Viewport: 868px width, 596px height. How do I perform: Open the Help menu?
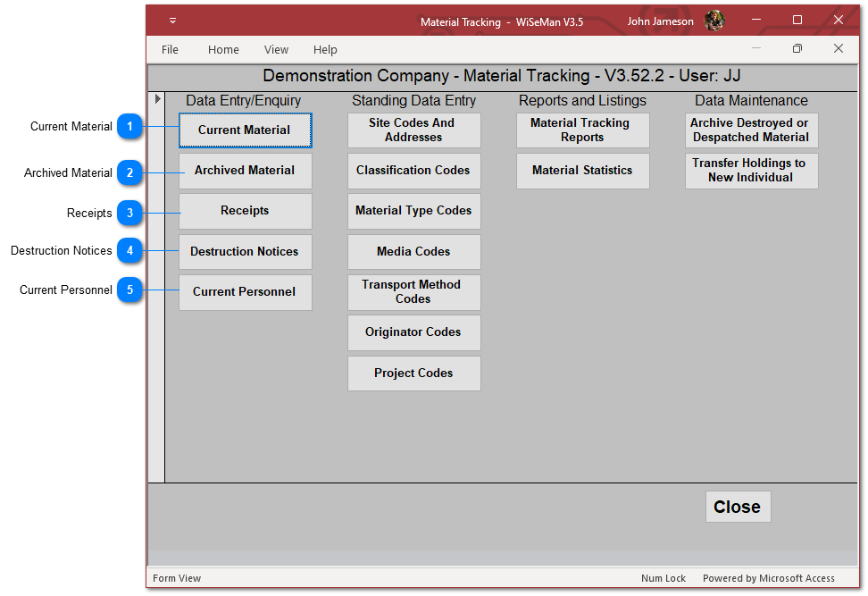pyautogui.click(x=325, y=50)
